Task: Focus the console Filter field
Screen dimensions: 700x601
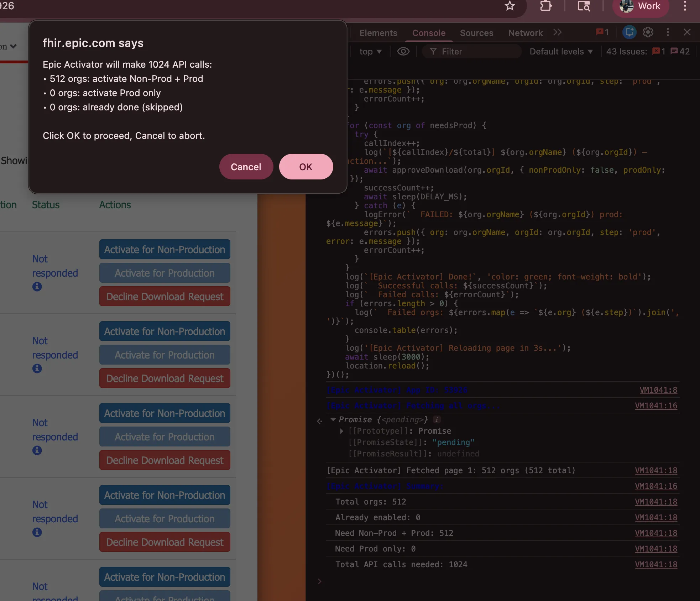Action: 472,52
